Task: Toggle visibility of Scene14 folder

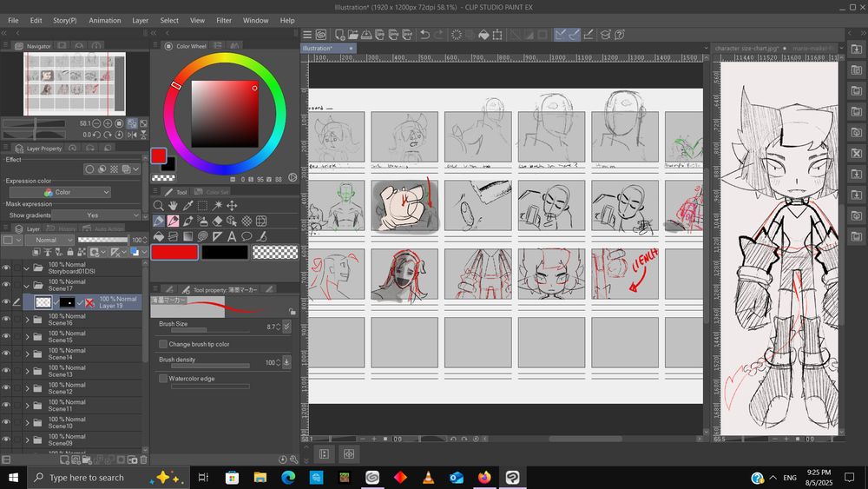Action: (x=6, y=354)
